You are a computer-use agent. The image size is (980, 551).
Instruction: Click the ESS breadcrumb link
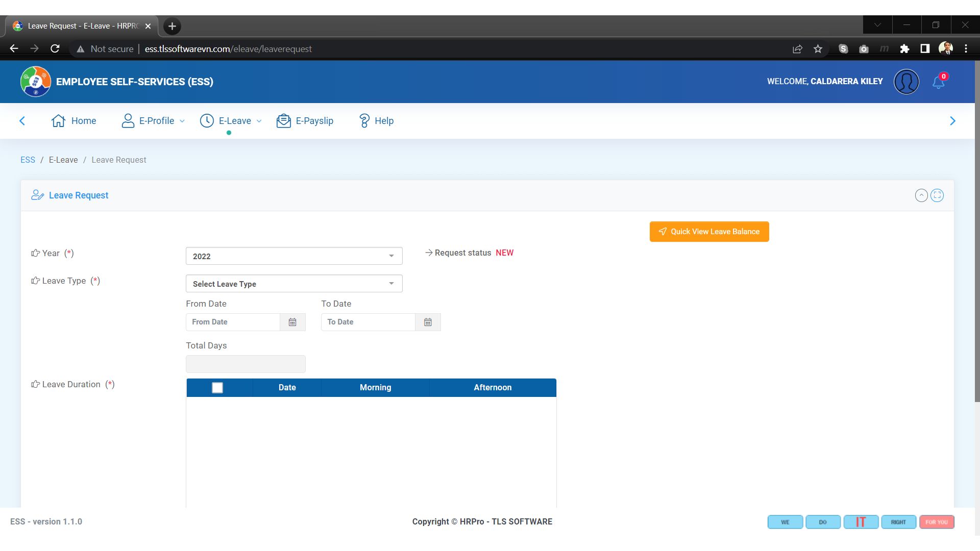coord(28,160)
